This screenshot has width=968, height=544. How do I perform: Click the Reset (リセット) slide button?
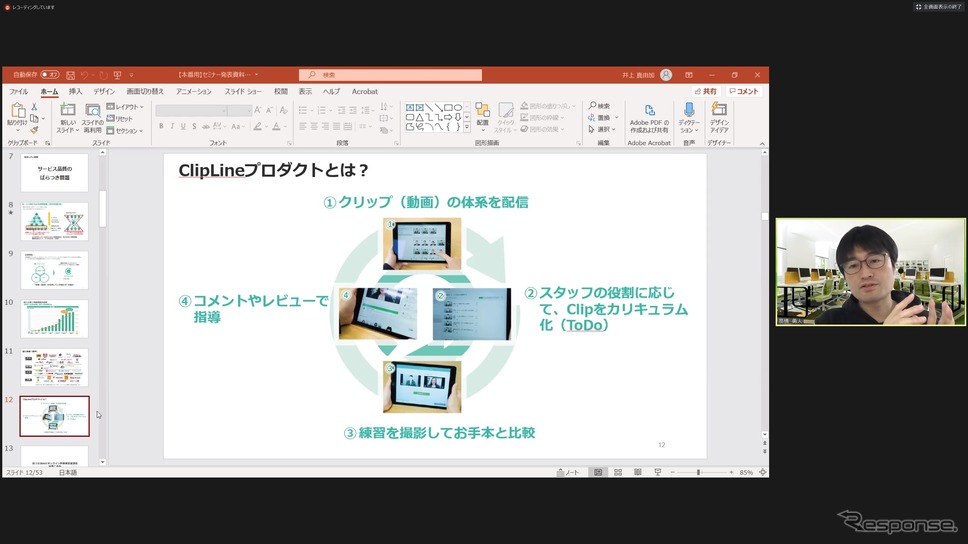[120, 119]
